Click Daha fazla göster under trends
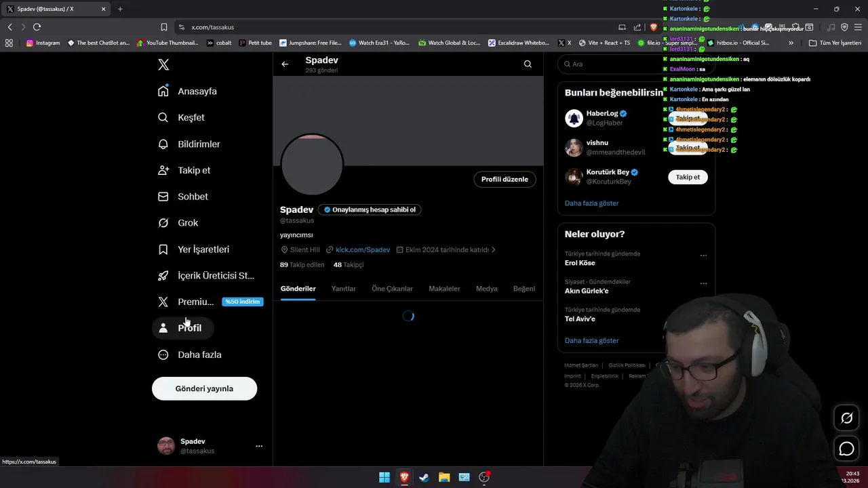 (591, 341)
